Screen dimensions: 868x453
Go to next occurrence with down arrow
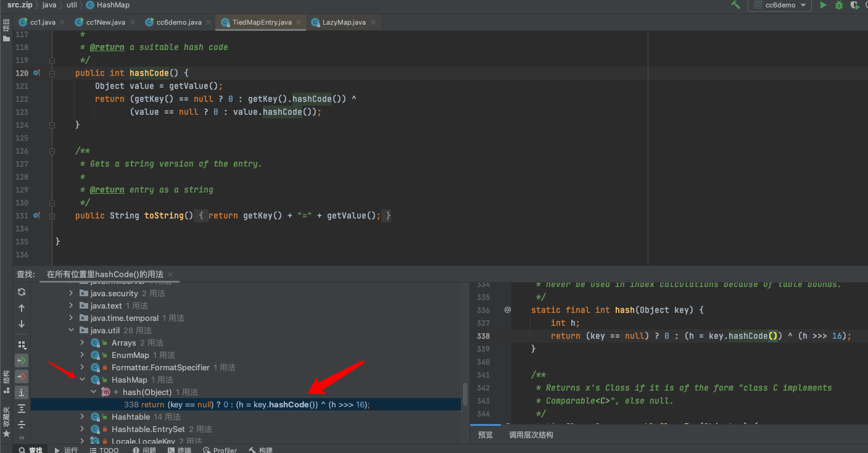(22, 324)
